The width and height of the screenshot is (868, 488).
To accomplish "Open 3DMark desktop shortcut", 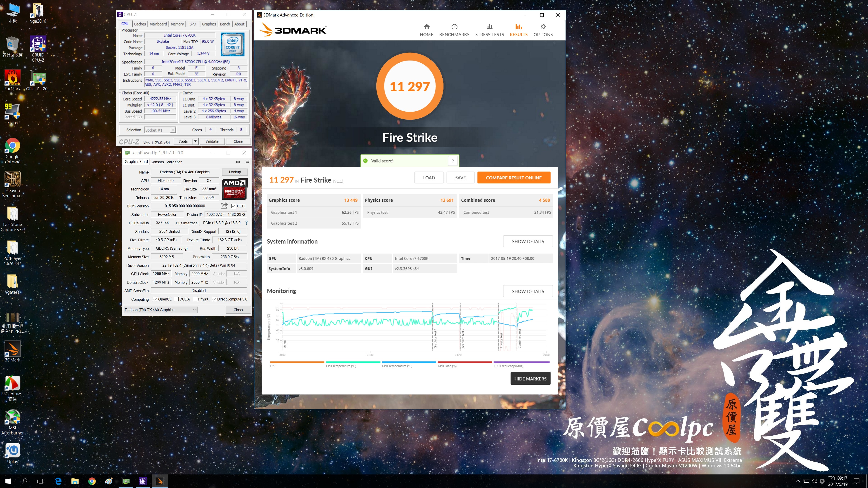I will coord(12,351).
